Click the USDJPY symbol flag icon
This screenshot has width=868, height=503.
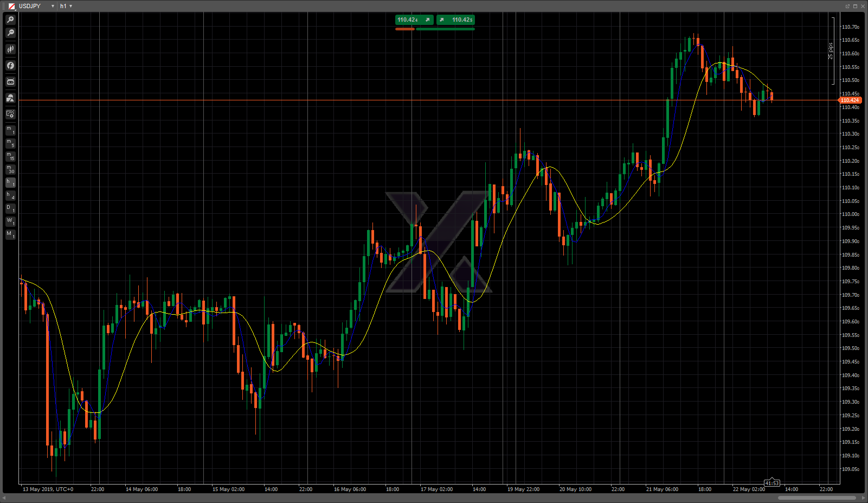click(12, 6)
